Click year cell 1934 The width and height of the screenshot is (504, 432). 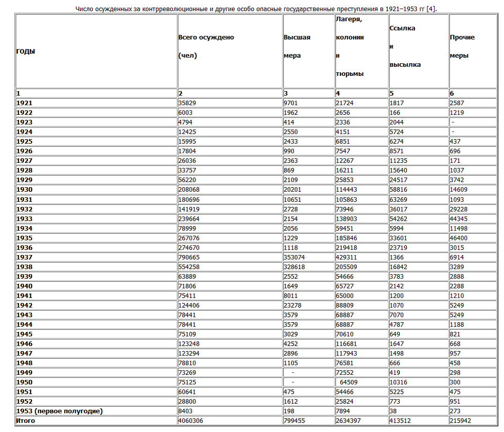click(x=97, y=229)
